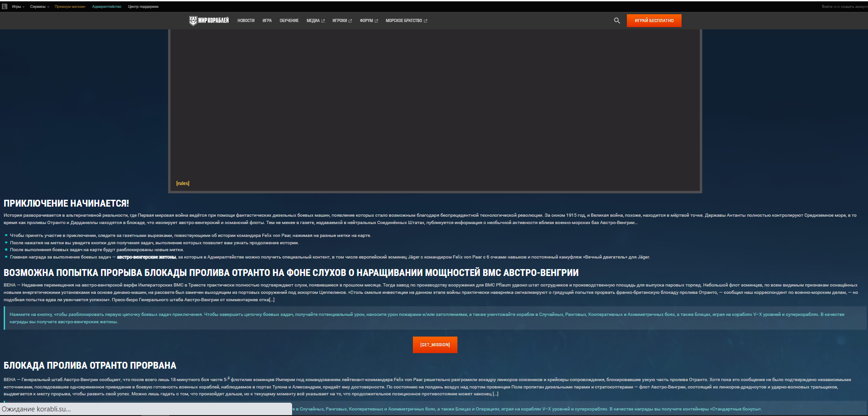Select the ИГРА menu item

click(267, 21)
